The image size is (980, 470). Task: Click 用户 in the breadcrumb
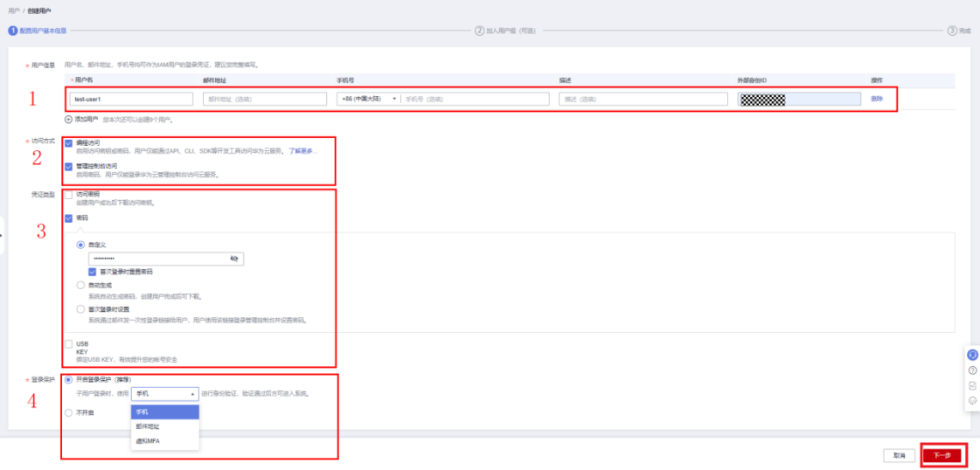tap(14, 11)
